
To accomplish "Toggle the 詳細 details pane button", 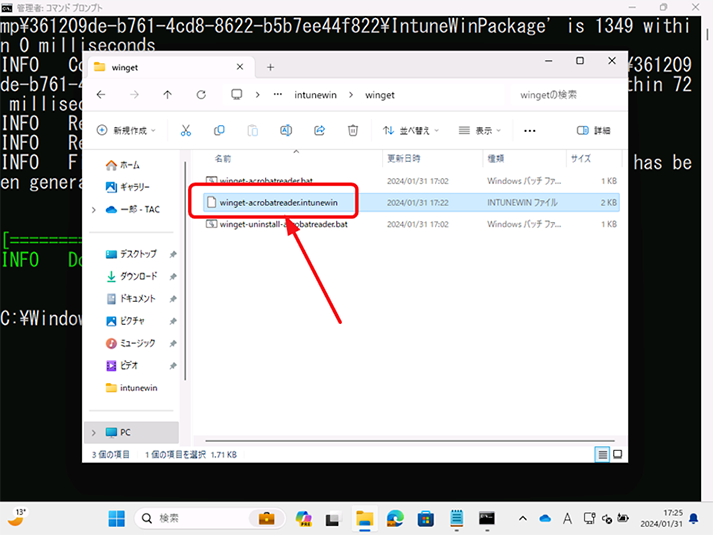I will point(593,131).
